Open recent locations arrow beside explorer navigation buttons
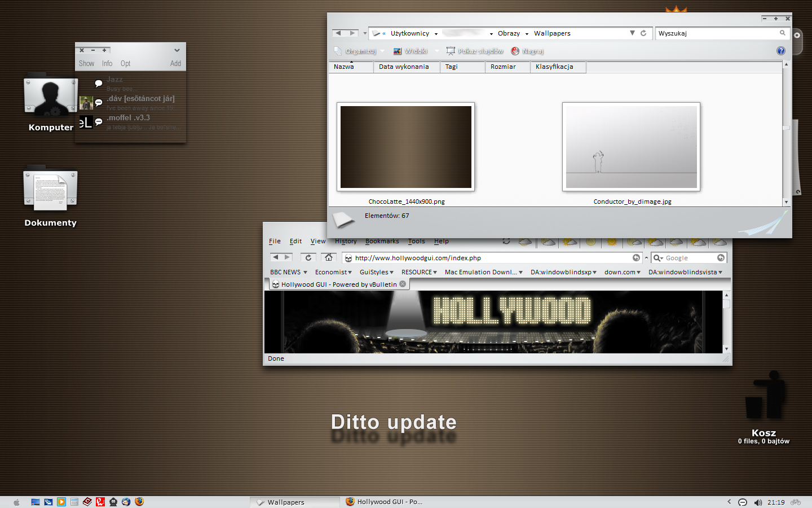Image resolution: width=812 pixels, height=508 pixels. click(365, 33)
